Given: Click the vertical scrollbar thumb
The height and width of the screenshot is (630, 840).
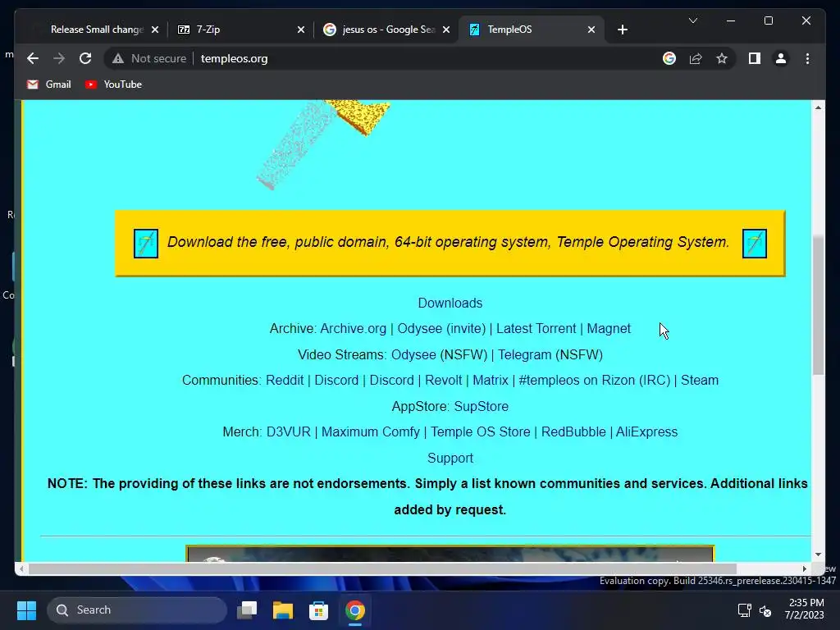Looking at the screenshot, I should click(818, 304).
